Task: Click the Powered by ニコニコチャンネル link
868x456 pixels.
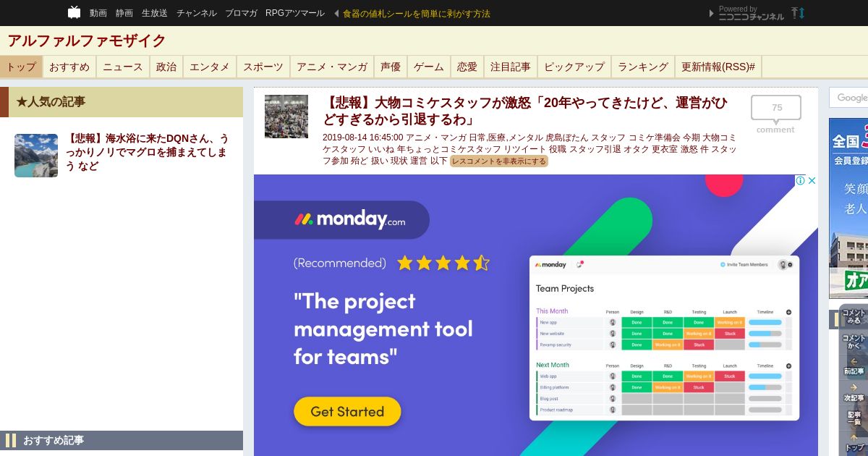Action: tap(752, 13)
